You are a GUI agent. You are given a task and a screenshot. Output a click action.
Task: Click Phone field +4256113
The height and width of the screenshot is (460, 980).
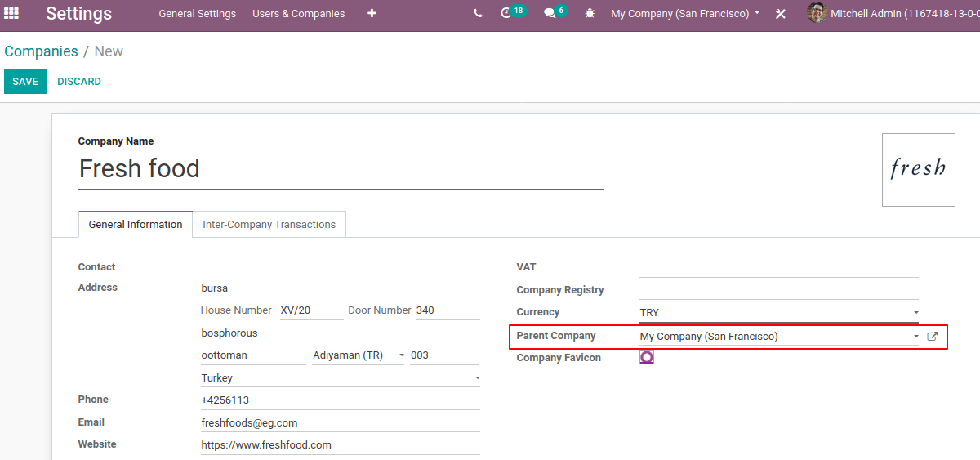point(341,400)
